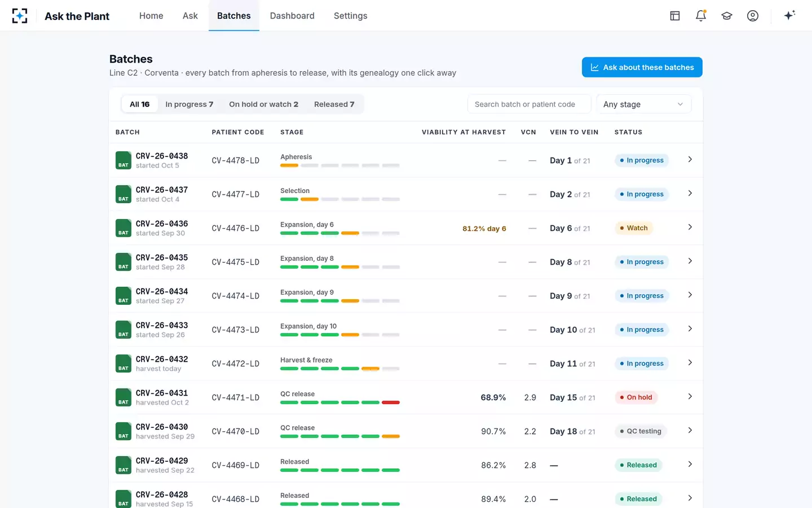Viewport: 812px width, 508px height.
Task: Select the All 16 filter
Action: 140,104
